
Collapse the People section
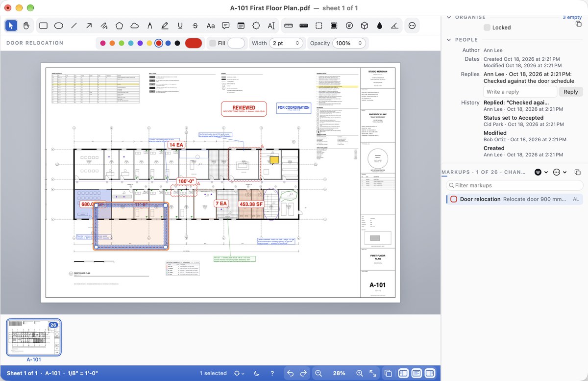[448, 40]
